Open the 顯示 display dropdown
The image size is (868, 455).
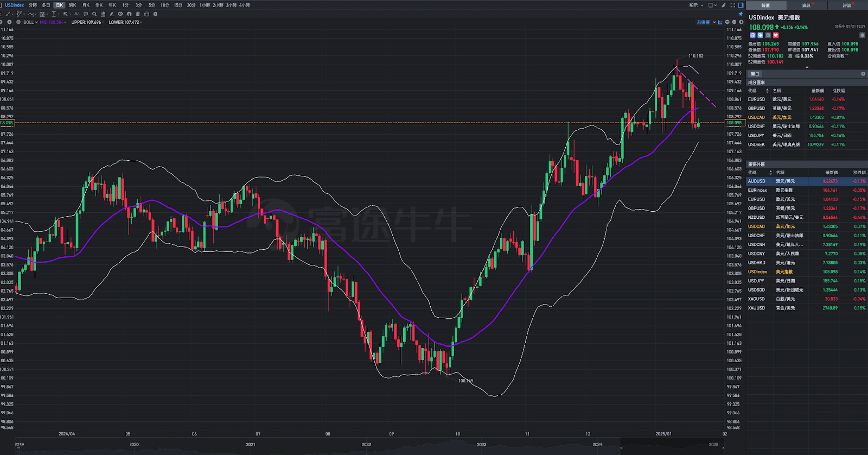[696, 5]
